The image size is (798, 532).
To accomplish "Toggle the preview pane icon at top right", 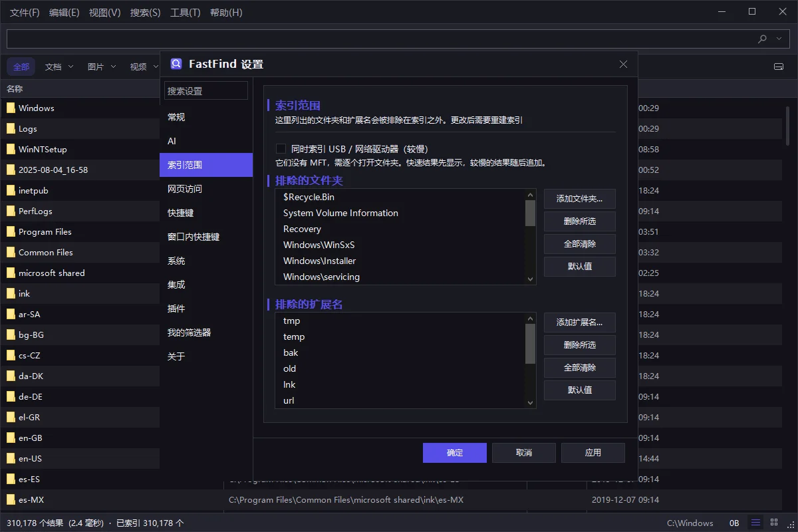I will [779, 66].
